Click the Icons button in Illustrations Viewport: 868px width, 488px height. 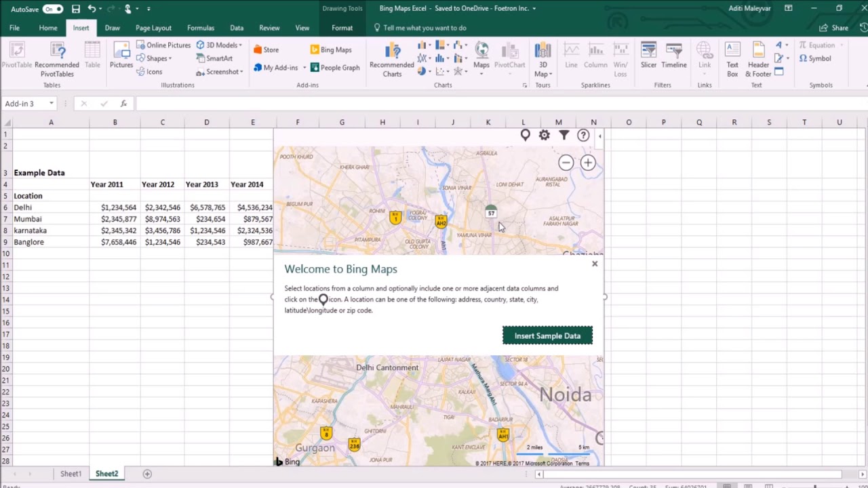coord(150,72)
